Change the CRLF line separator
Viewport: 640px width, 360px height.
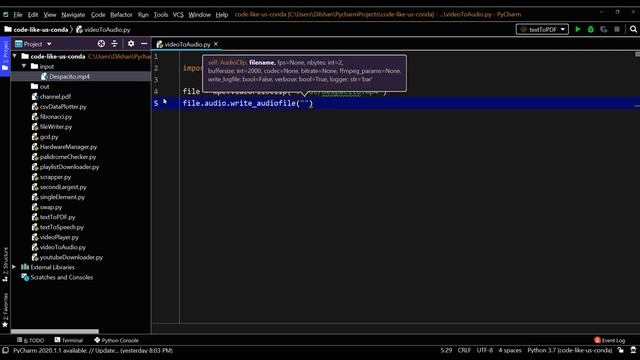click(464, 350)
